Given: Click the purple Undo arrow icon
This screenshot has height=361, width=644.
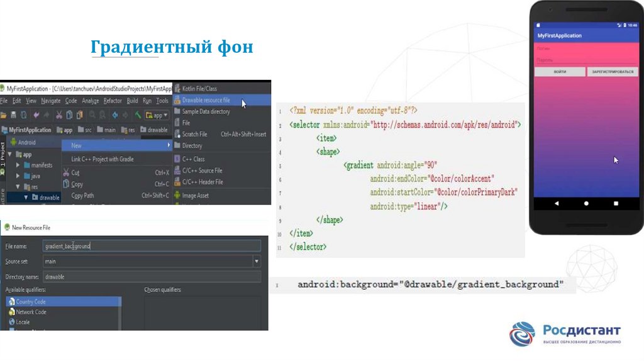Looking at the screenshot, I should (35, 115).
